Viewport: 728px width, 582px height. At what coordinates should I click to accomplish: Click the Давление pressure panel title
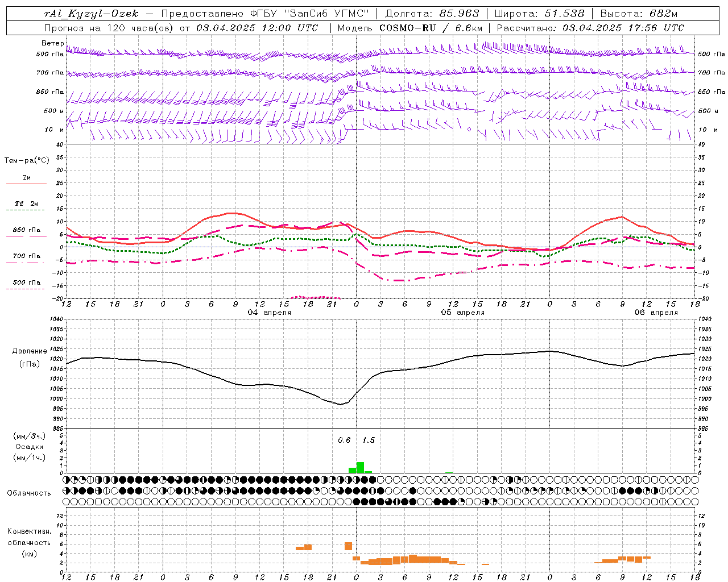[30, 351]
